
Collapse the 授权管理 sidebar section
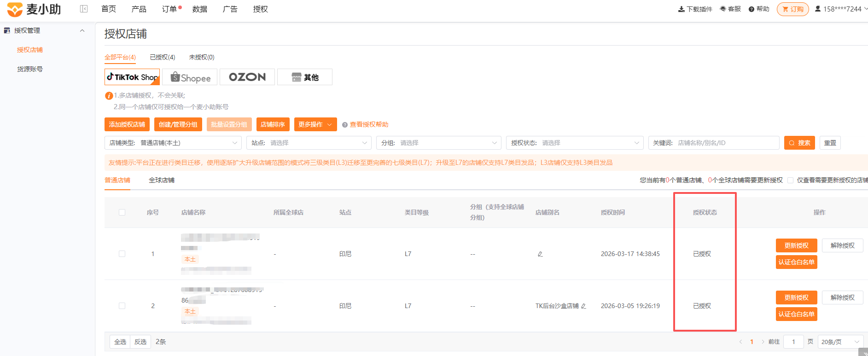pos(82,30)
